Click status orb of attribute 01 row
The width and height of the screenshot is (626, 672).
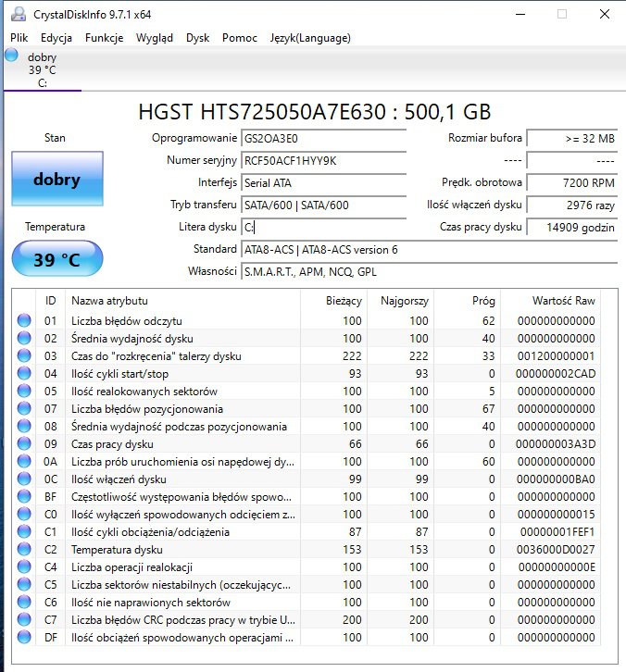24,320
